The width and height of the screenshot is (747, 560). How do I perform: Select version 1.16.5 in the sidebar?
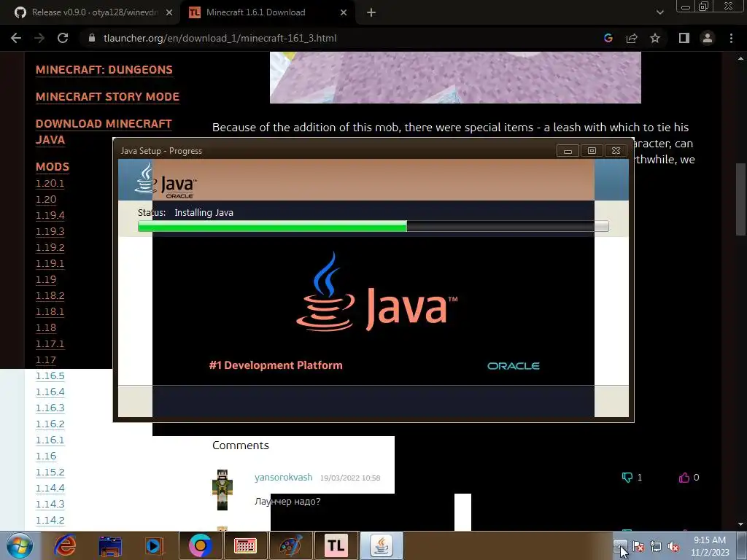point(50,376)
